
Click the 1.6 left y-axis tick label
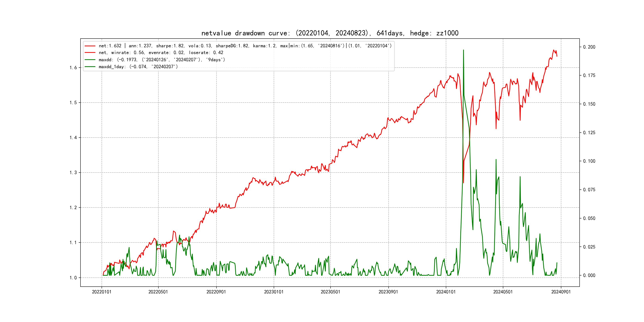pyautogui.click(x=73, y=68)
